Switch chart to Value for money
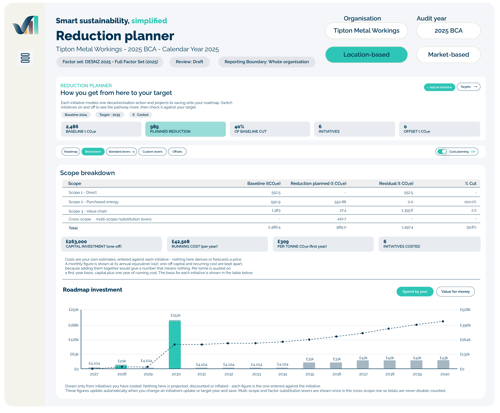 pyautogui.click(x=455, y=292)
